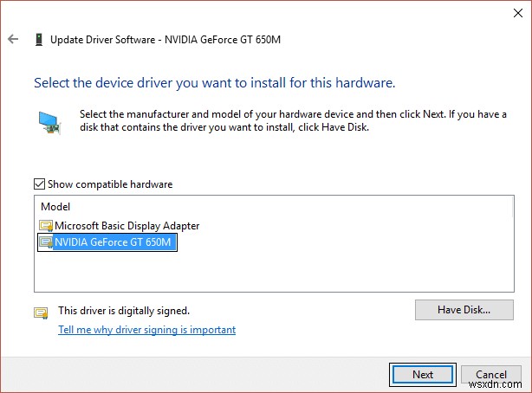Open the Tell me why driver signing is important link
Viewport: 532px width, 393px height.
pos(146,330)
